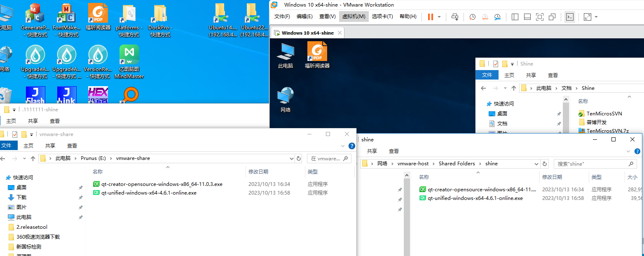
Task: Select Ubuntu22 network shortcut on host desktop
Action: (x=254, y=21)
